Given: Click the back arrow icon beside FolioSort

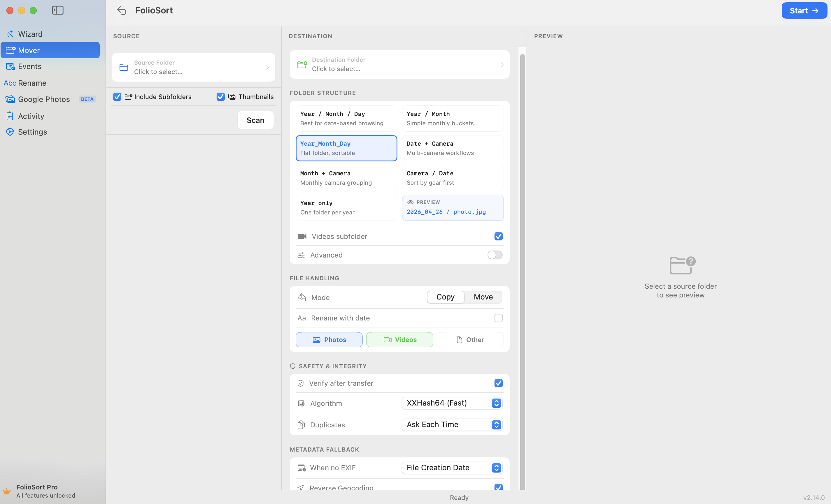Looking at the screenshot, I should tap(122, 10).
